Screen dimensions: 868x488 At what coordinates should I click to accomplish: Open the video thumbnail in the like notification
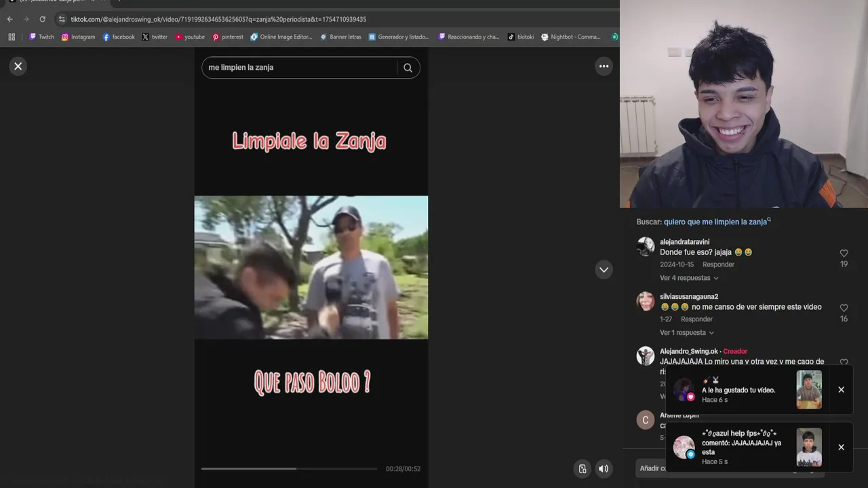pyautogui.click(x=809, y=390)
